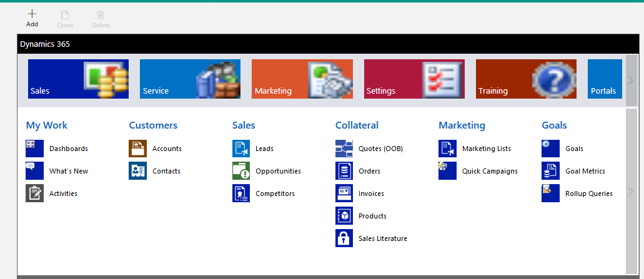Image resolution: width=644 pixels, height=279 pixels.
Task: Select the My Work group heading
Action: 46,125
